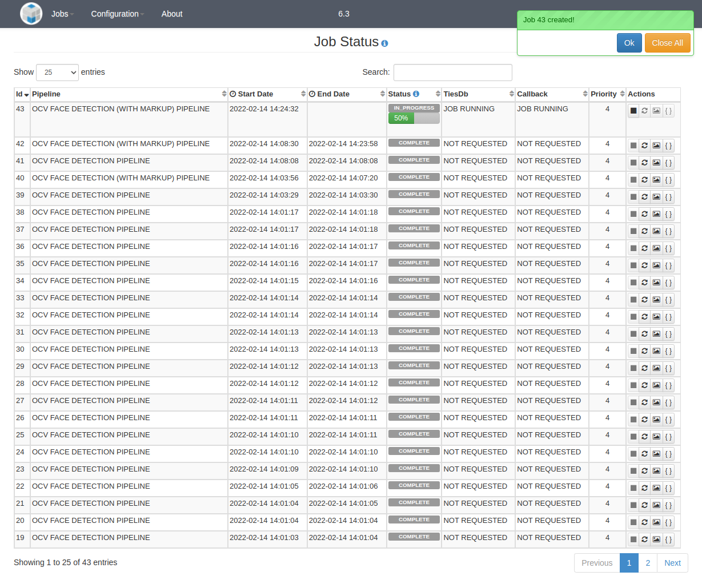Sort table by Callback column
Viewport: 702px width, 588px height.
point(552,94)
